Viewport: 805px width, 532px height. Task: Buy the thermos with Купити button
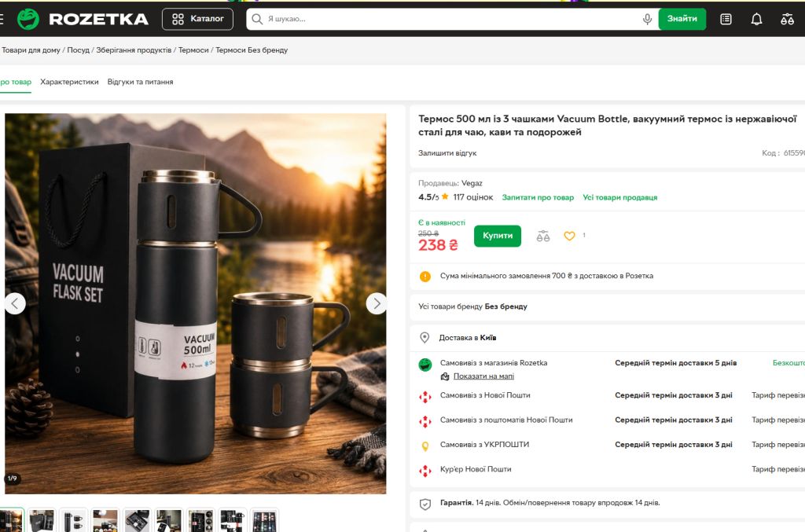point(498,236)
